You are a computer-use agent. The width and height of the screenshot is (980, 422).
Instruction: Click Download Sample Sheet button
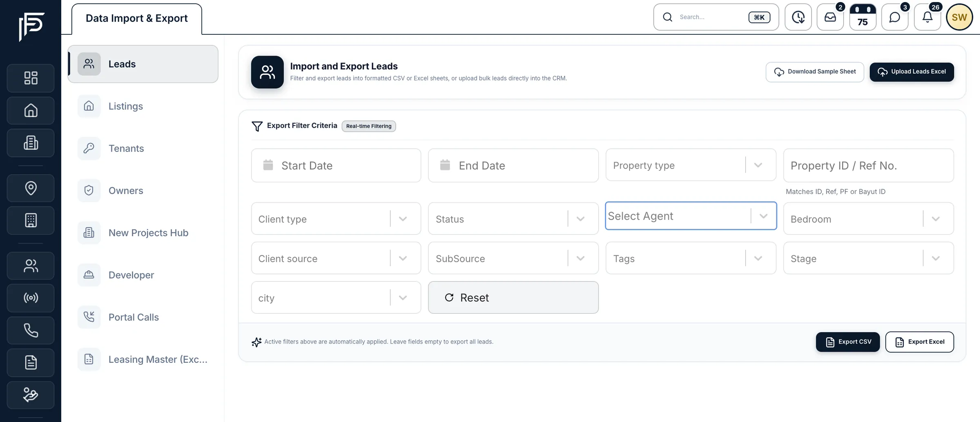[x=815, y=72]
